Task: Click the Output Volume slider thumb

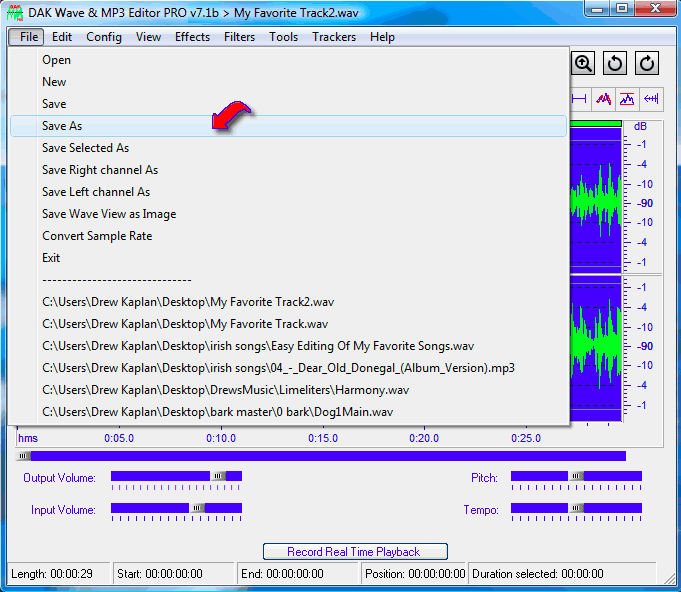Action: [218, 476]
